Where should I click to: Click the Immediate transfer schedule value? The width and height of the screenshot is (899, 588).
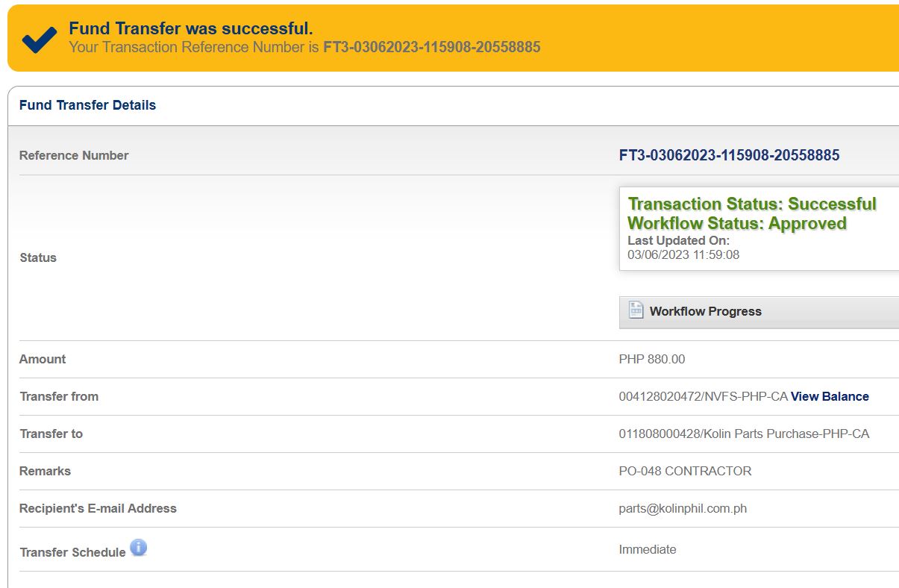647,549
